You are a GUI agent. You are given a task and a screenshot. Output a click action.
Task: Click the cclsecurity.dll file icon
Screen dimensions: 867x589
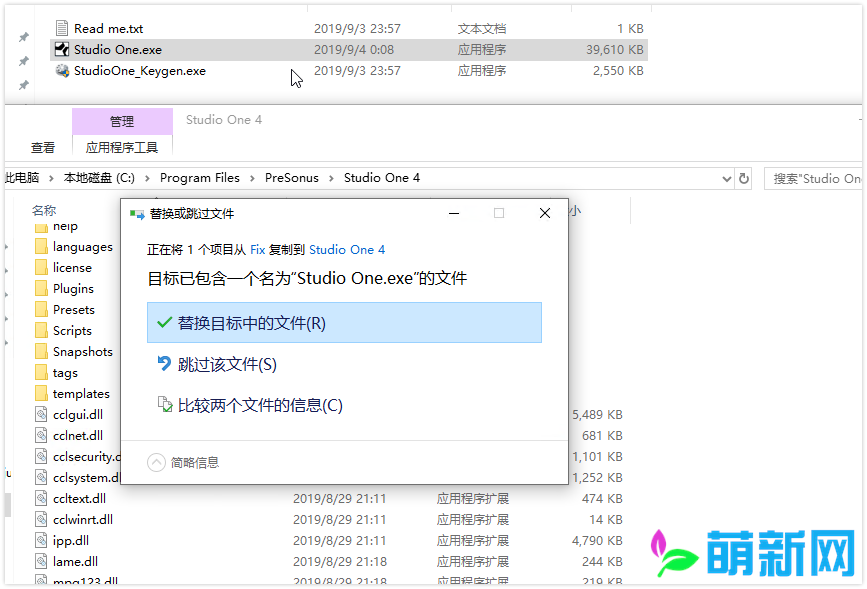coord(41,456)
